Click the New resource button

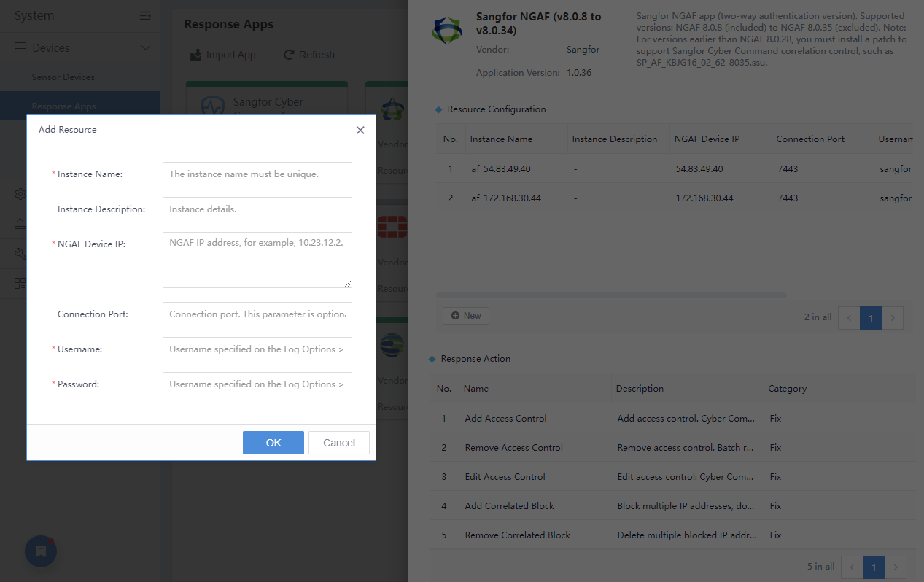point(466,316)
